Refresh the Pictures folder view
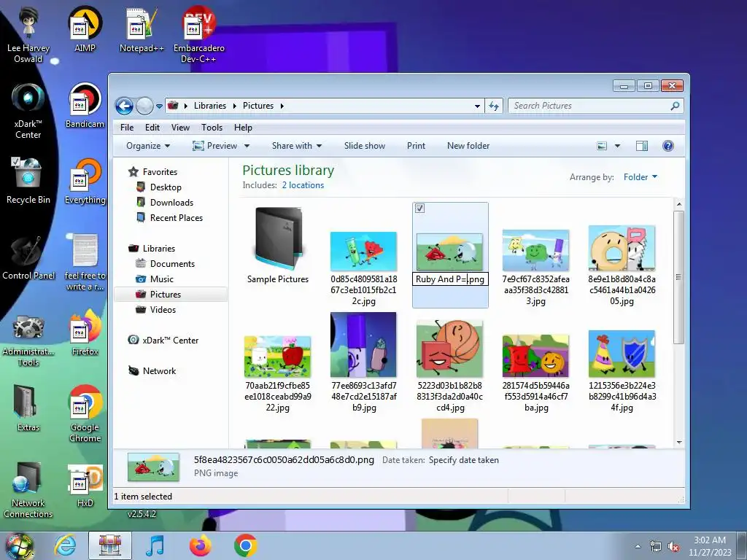 [x=494, y=106]
